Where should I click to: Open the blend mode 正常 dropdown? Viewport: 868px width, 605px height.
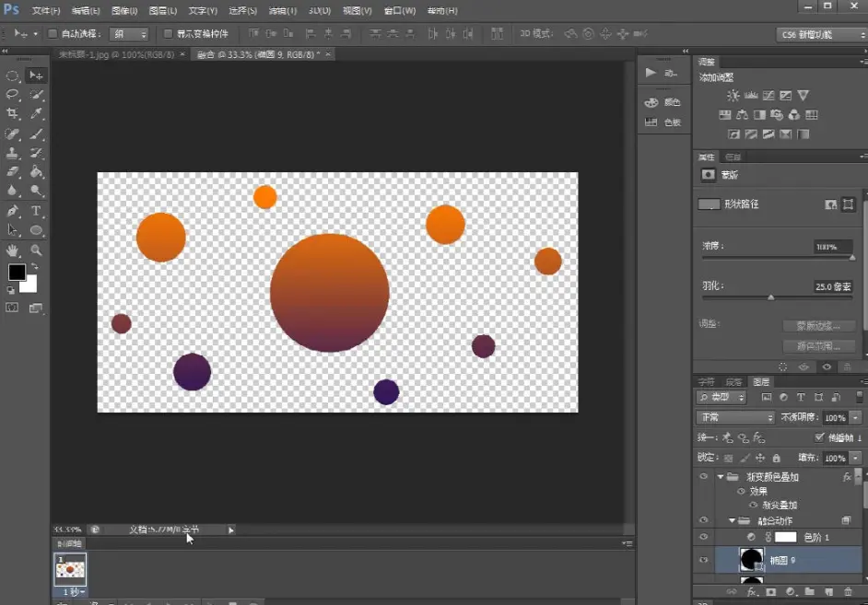tap(734, 417)
